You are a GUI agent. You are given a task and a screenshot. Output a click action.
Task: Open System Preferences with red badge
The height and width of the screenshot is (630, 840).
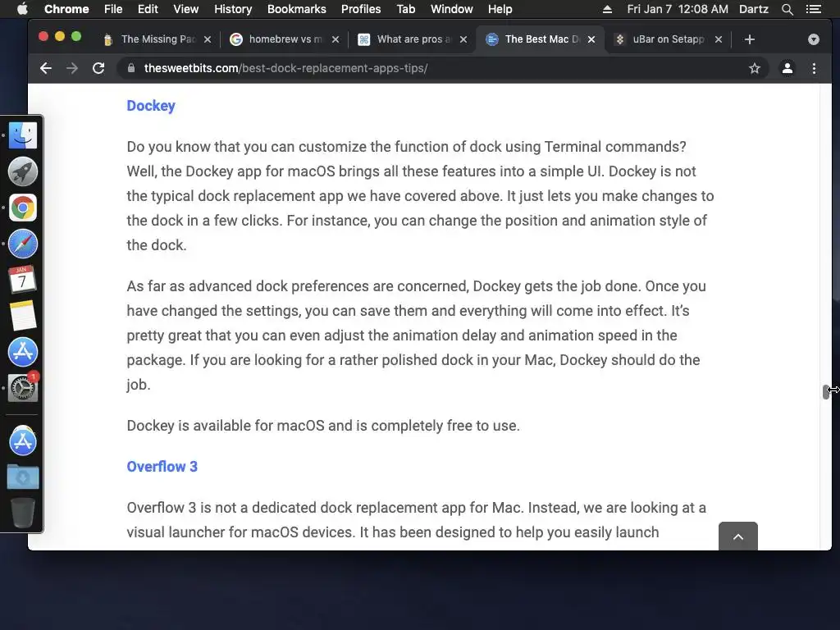(x=22, y=388)
